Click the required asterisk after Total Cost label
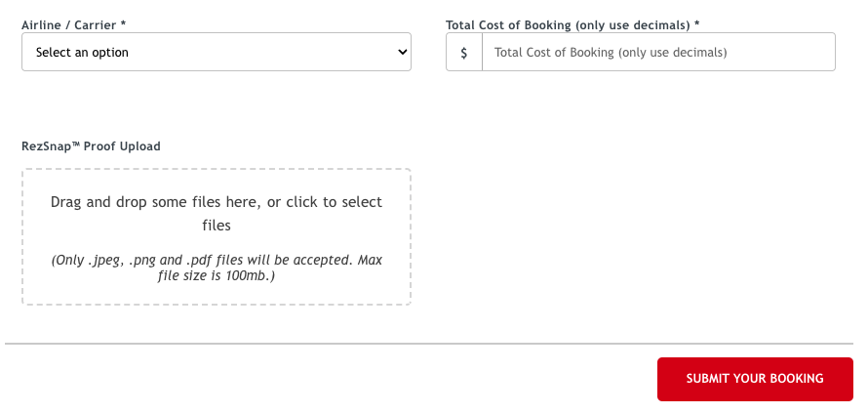Screen dimensions: 868x413 [x=696, y=23]
